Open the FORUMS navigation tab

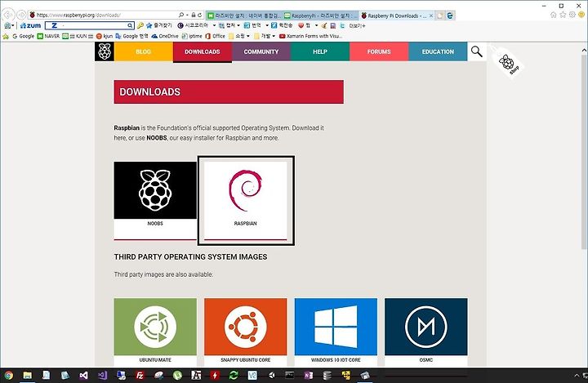click(379, 51)
